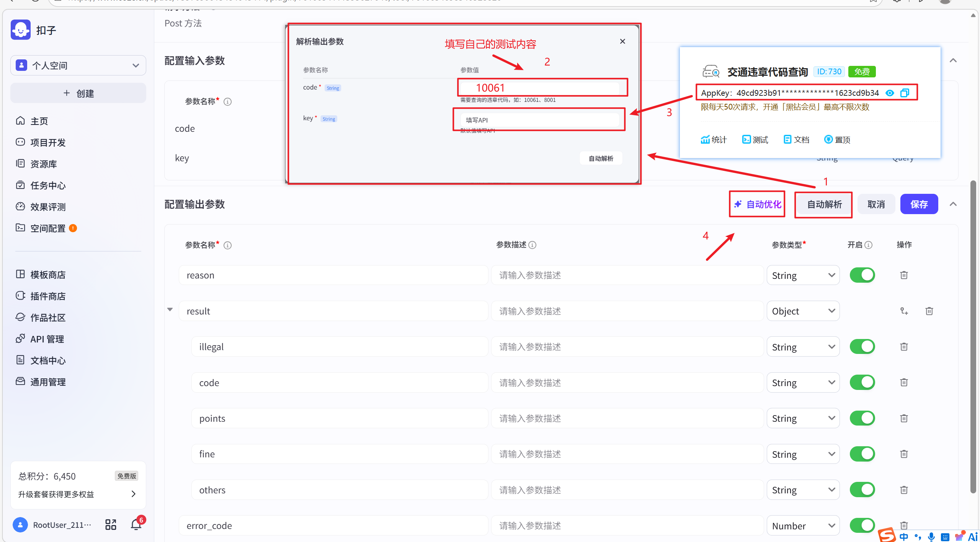Click the 保存 button
The image size is (980, 542).
point(919,204)
